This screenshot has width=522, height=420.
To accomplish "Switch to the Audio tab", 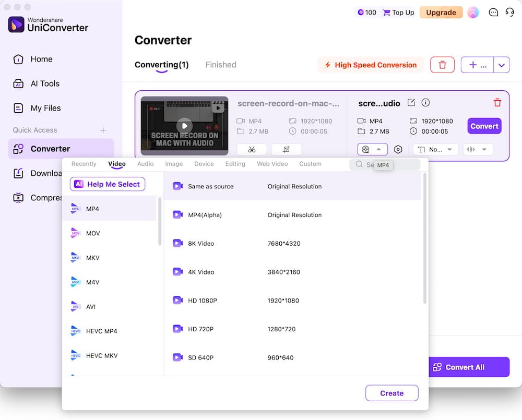I will 145,163.
